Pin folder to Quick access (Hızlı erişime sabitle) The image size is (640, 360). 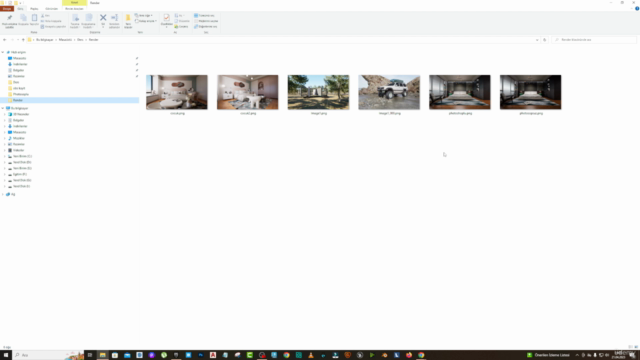pos(9,21)
